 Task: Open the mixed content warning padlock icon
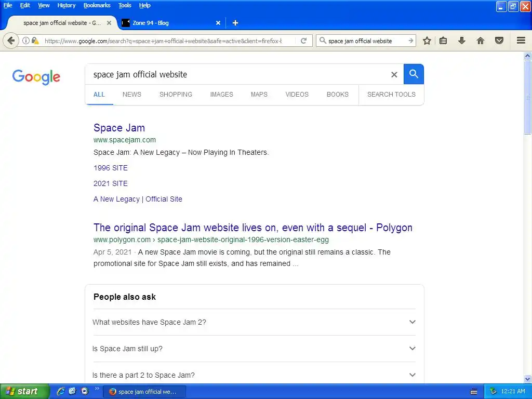(x=35, y=41)
